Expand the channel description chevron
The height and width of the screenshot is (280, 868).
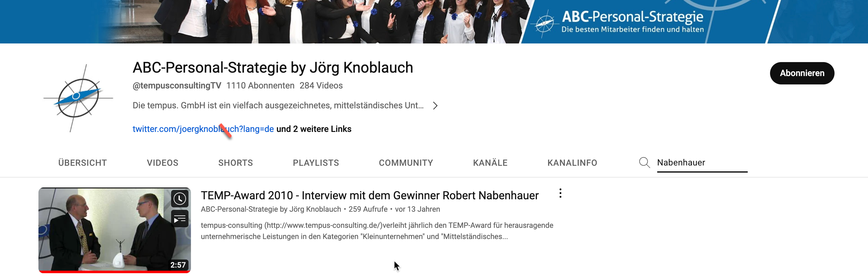(x=435, y=106)
